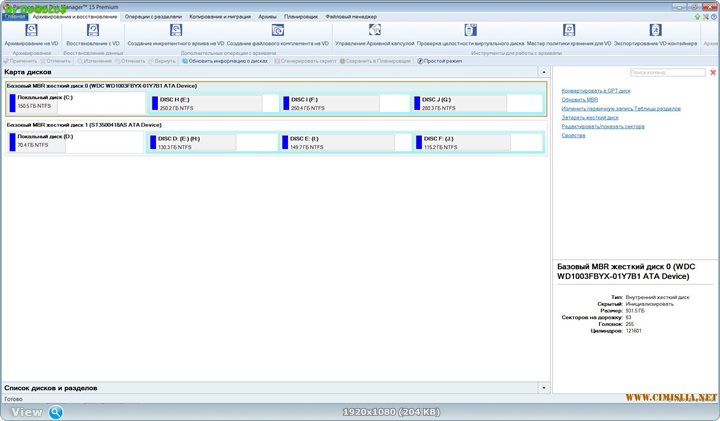Click the Архивирование на VD icon
This screenshot has width=720, height=421.
tap(31, 32)
